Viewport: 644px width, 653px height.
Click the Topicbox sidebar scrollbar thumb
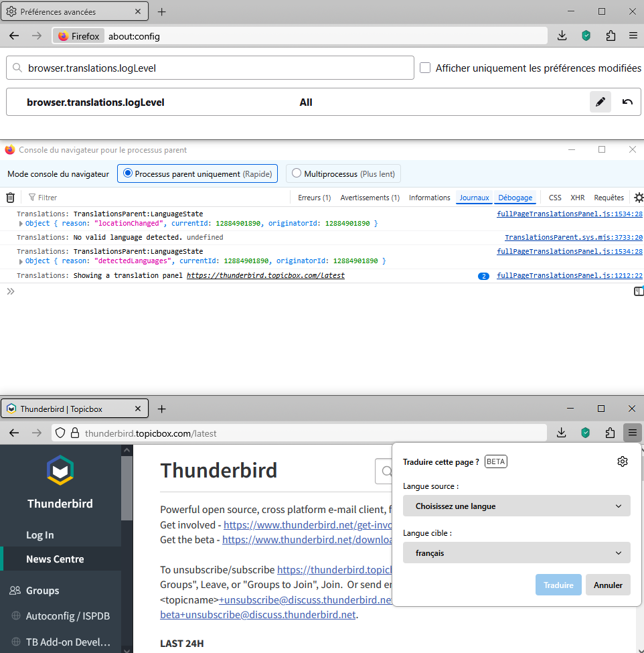click(x=127, y=488)
